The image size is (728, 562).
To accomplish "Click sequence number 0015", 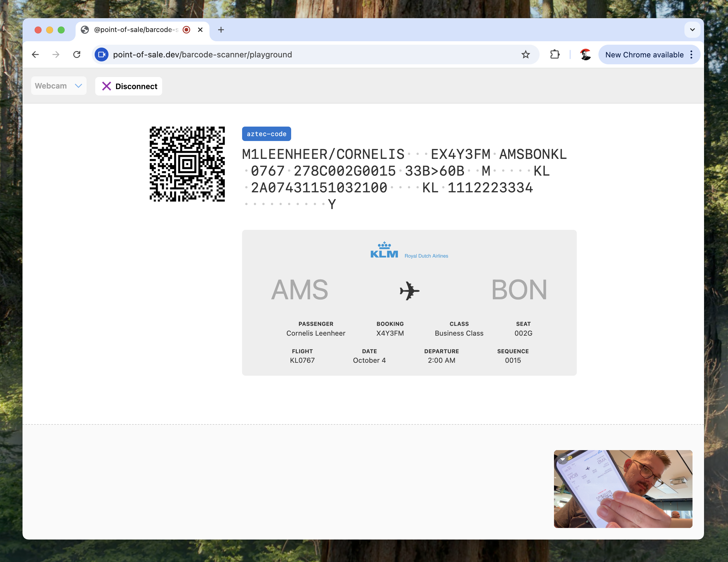I will [x=513, y=360].
